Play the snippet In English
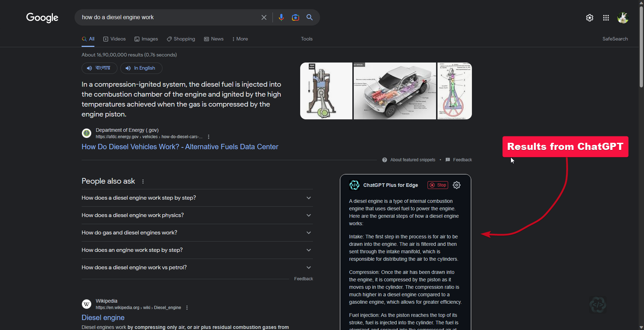644x330 pixels. click(x=141, y=68)
